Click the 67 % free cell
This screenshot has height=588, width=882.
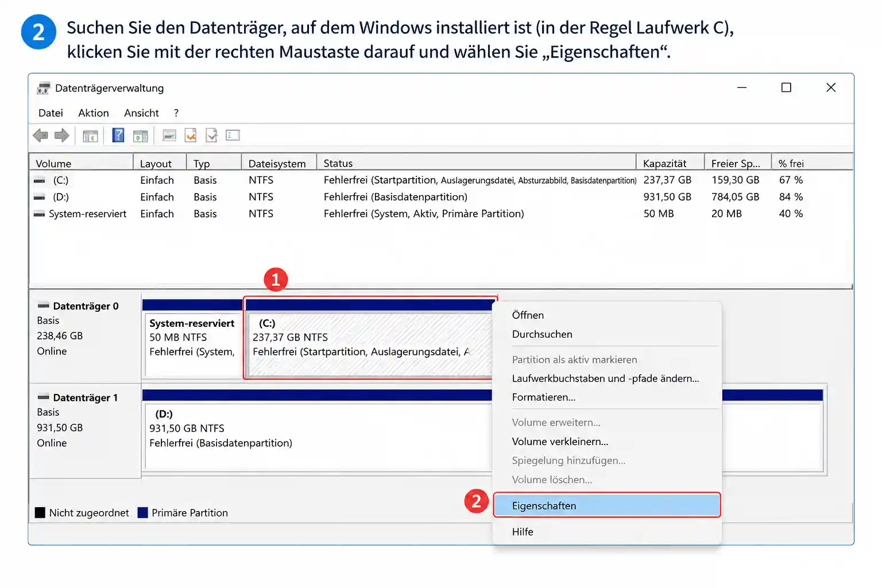click(791, 180)
